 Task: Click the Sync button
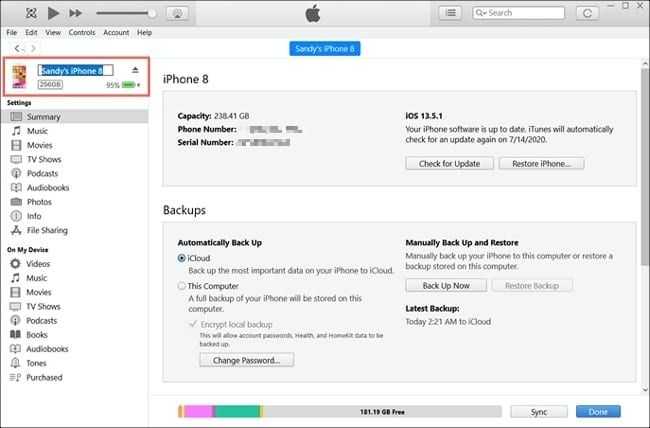click(539, 411)
